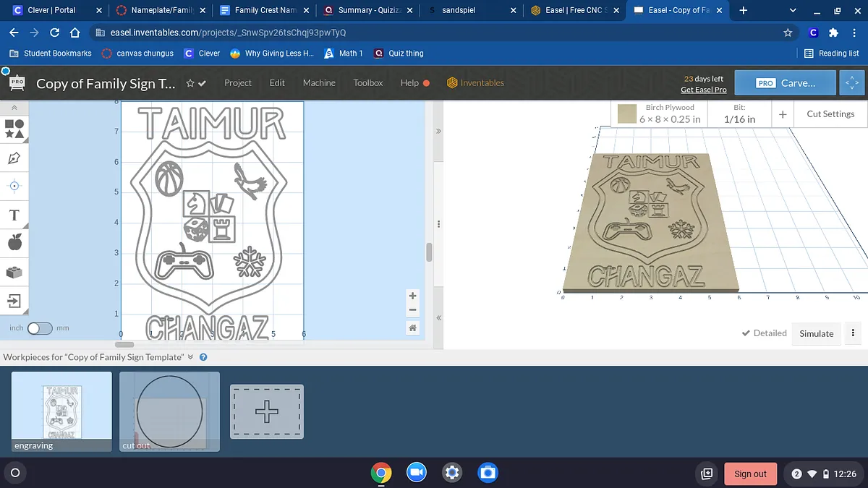Click the Birch Plywood material swatch
Screen dimensions: 868x488
click(627, 114)
